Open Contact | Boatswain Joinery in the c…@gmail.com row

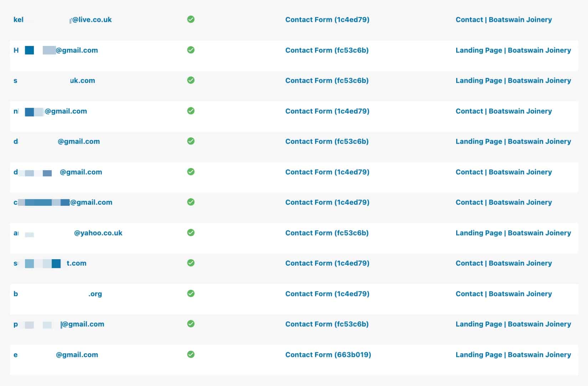click(x=504, y=202)
